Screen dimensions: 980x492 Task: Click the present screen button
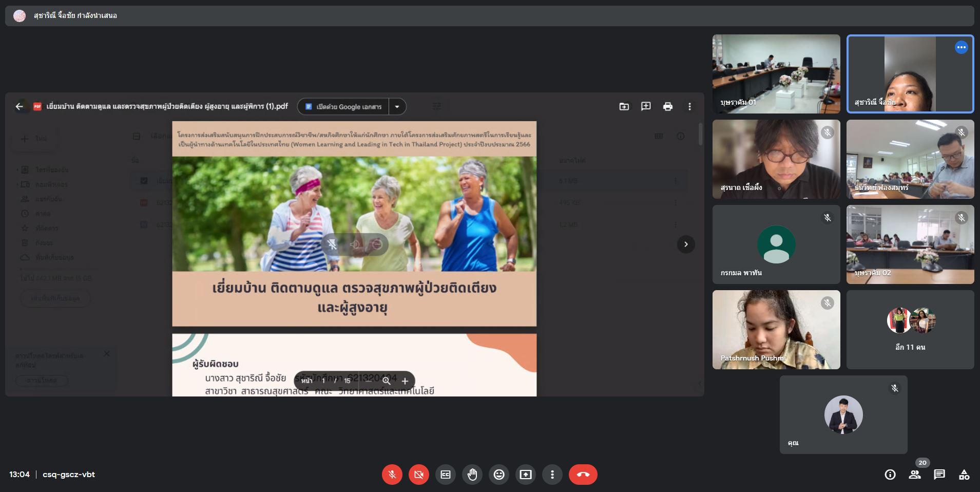coord(526,475)
